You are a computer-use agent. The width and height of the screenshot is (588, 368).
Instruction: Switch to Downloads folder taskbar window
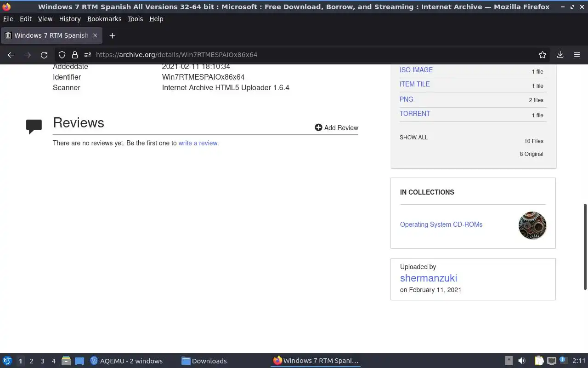tap(204, 361)
